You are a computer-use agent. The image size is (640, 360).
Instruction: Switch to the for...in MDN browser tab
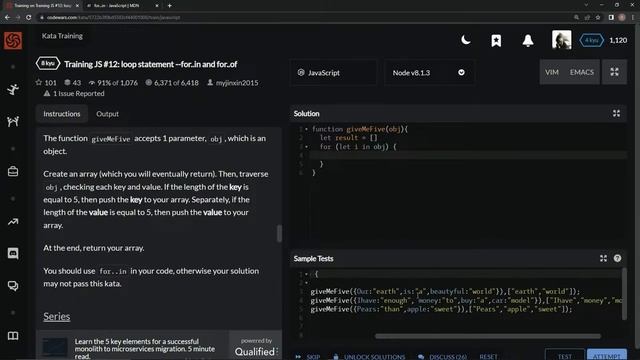click(121, 6)
